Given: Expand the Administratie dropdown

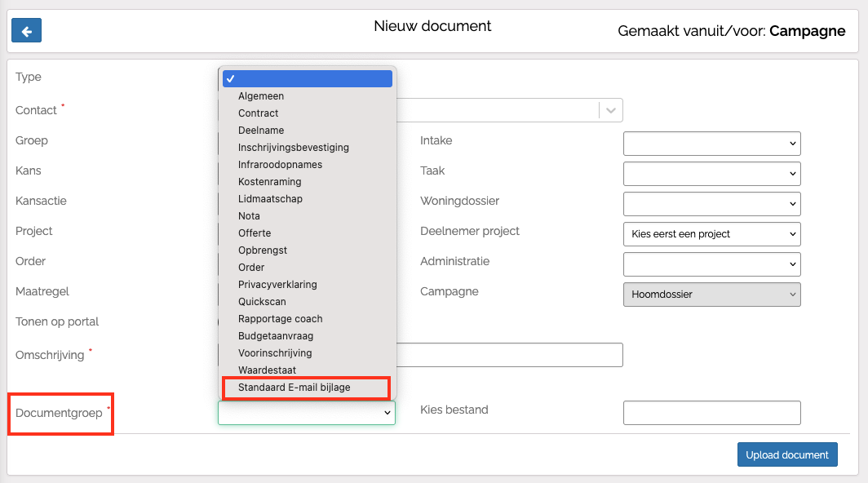Looking at the screenshot, I should point(711,264).
